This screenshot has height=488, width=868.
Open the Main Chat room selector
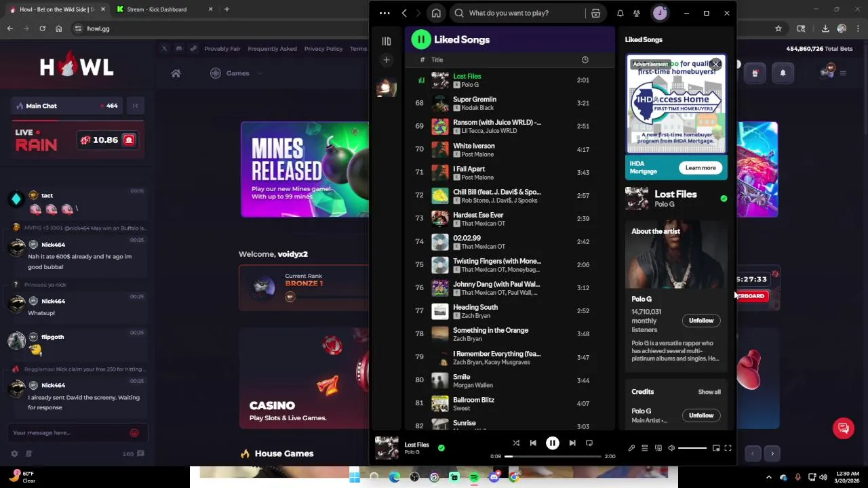click(x=66, y=106)
